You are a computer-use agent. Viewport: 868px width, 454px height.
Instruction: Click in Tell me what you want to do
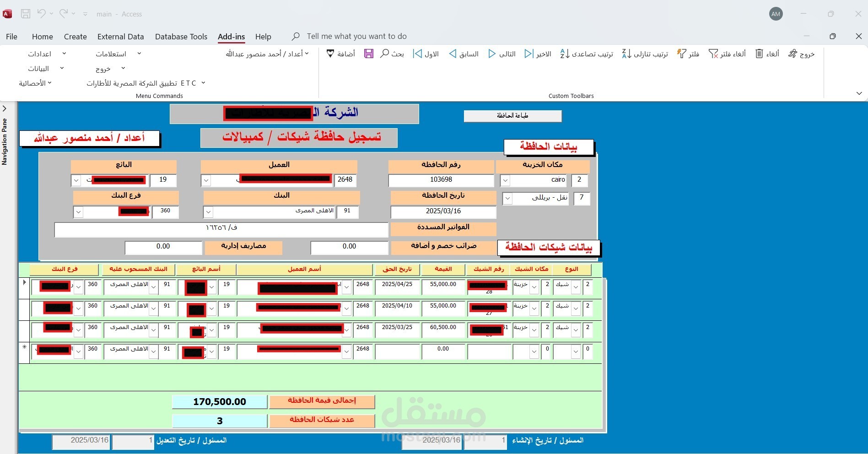coord(357,36)
